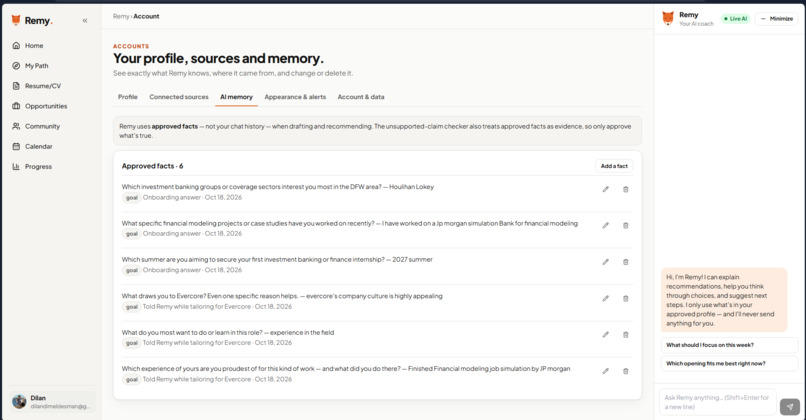Click Remy's greeting message bubble
This screenshot has width=806, height=420.
point(724,300)
